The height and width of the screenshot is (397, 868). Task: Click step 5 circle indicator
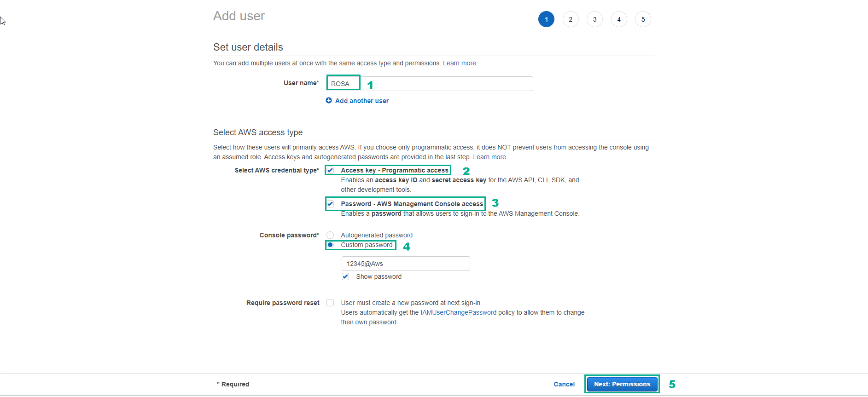(643, 19)
